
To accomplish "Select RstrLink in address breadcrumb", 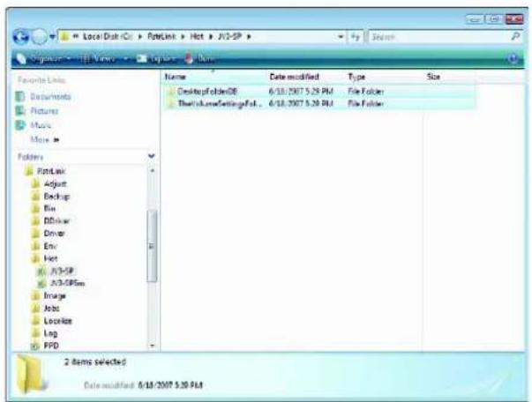I will (161, 36).
